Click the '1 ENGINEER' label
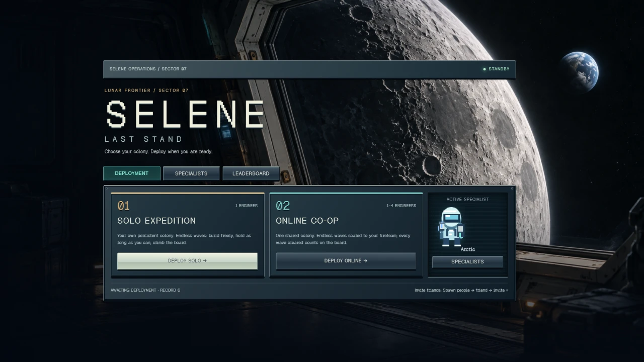The image size is (644, 362). pos(247,206)
